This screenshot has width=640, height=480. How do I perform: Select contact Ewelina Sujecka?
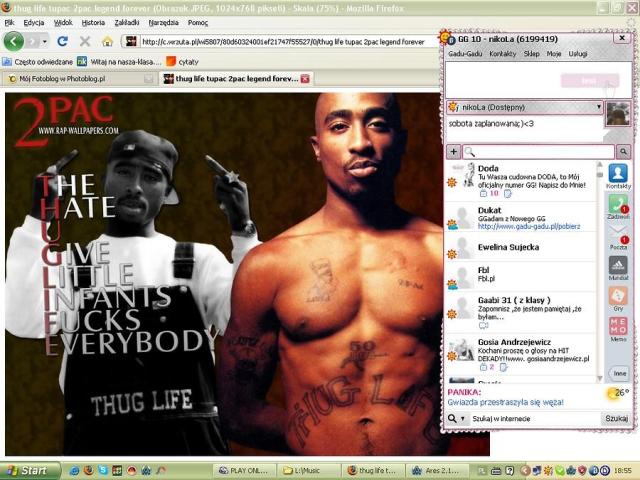[520, 247]
